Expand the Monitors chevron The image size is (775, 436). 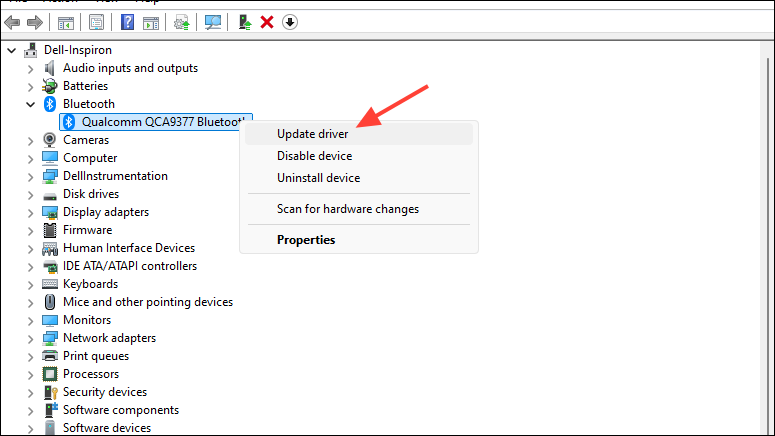(x=31, y=321)
